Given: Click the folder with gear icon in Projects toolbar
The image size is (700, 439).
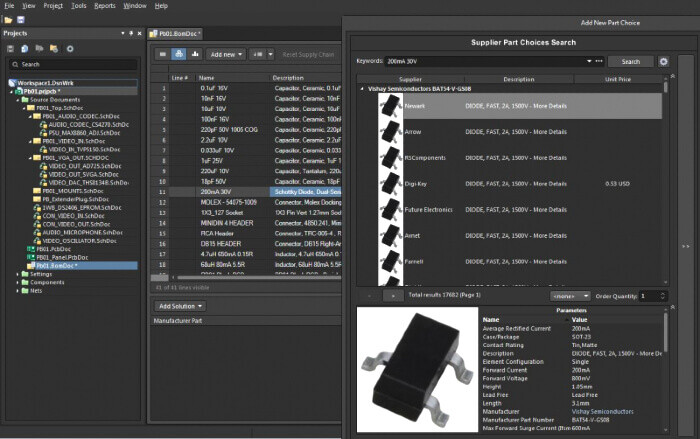Looking at the screenshot, I should point(54,49).
